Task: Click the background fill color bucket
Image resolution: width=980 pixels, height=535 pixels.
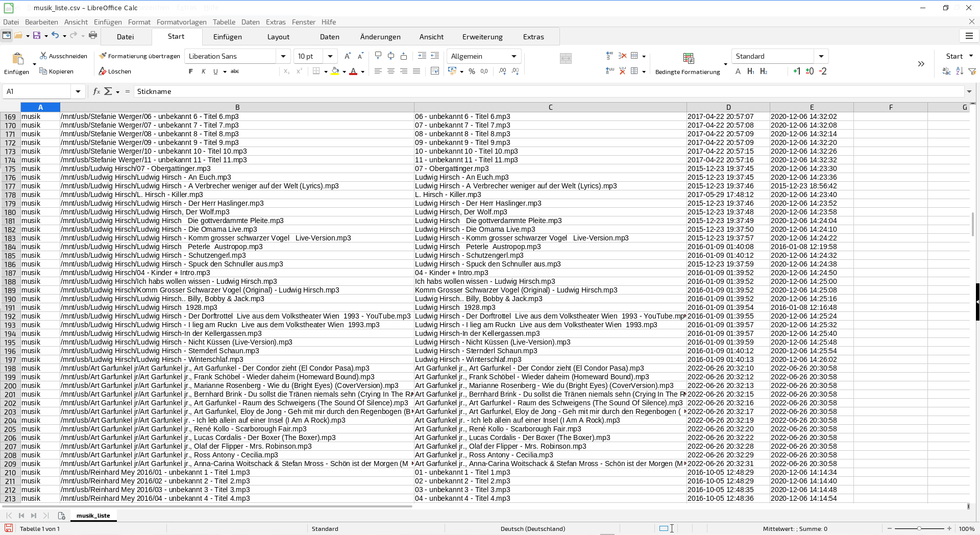Action: tap(335, 71)
